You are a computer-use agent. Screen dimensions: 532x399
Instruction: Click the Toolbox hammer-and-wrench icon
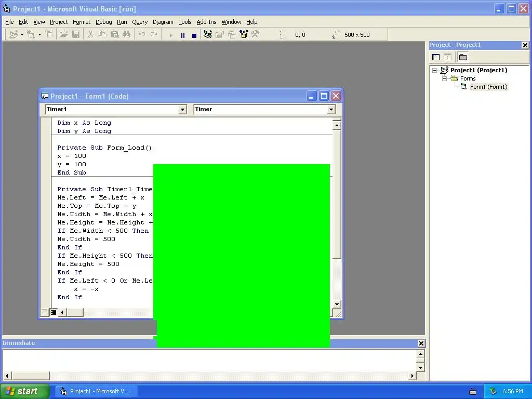[256, 35]
